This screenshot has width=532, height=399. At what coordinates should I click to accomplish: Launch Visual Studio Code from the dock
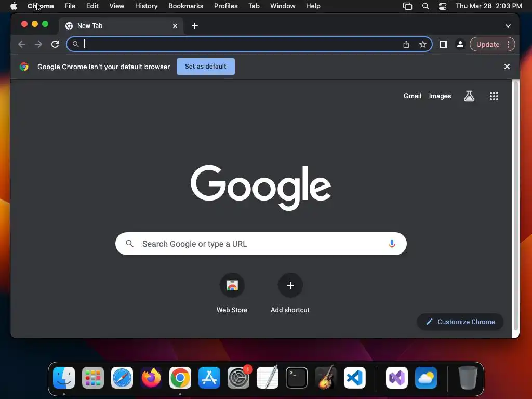coord(354,378)
